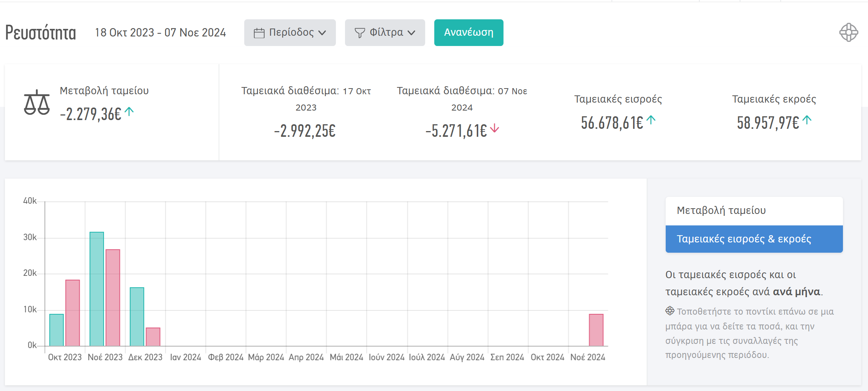Click the 20k axis label
The image size is (868, 391).
click(x=30, y=273)
